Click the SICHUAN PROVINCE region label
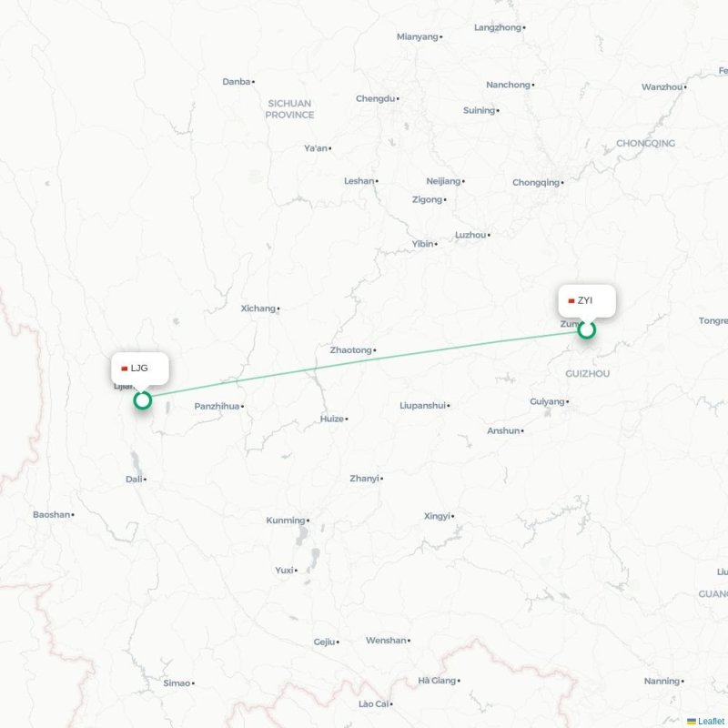This screenshot has width=728, height=728. click(x=289, y=109)
